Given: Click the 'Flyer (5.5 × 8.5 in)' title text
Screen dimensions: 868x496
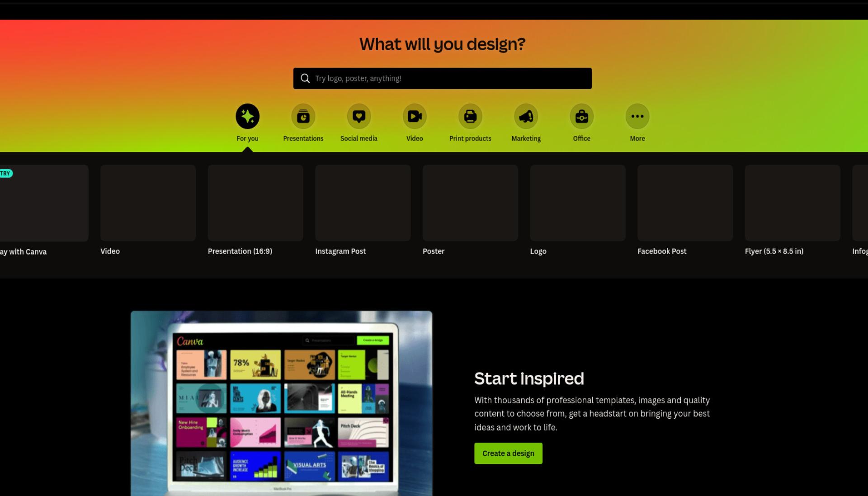Looking at the screenshot, I should coord(774,251).
